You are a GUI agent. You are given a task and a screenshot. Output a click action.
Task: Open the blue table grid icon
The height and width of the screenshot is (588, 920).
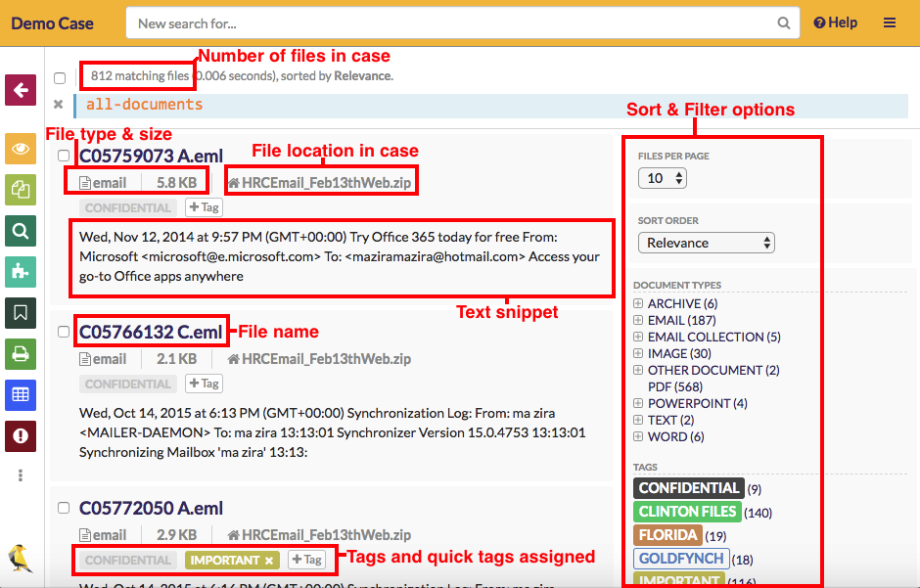pyautogui.click(x=21, y=394)
